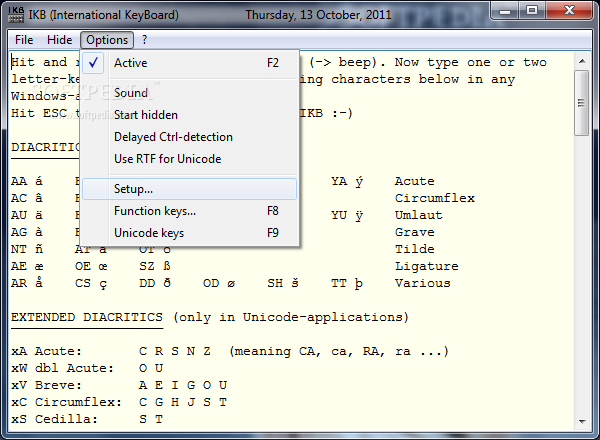Image resolution: width=600 pixels, height=440 pixels.
Task: Click the CS ç entry
Action: pyautogui.click(x=91, y=284)
